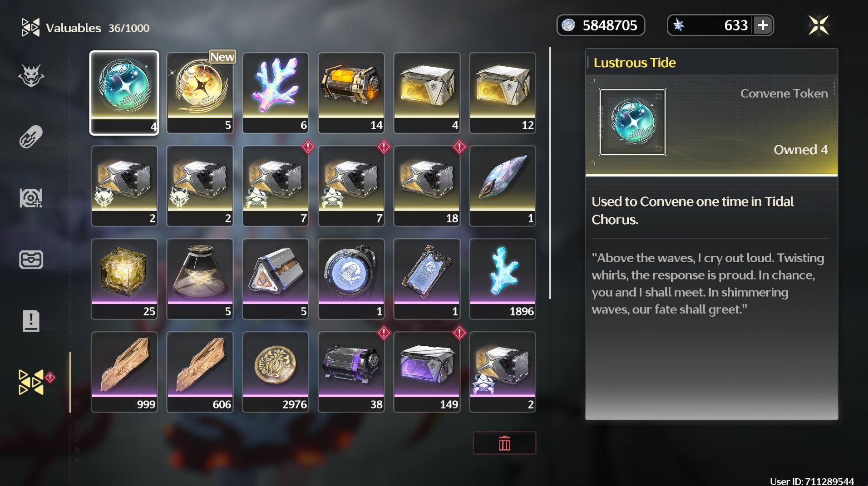Select the golden Radiant Tide item marked New
The width and height of the screenshot is (868, 486).
200,93
